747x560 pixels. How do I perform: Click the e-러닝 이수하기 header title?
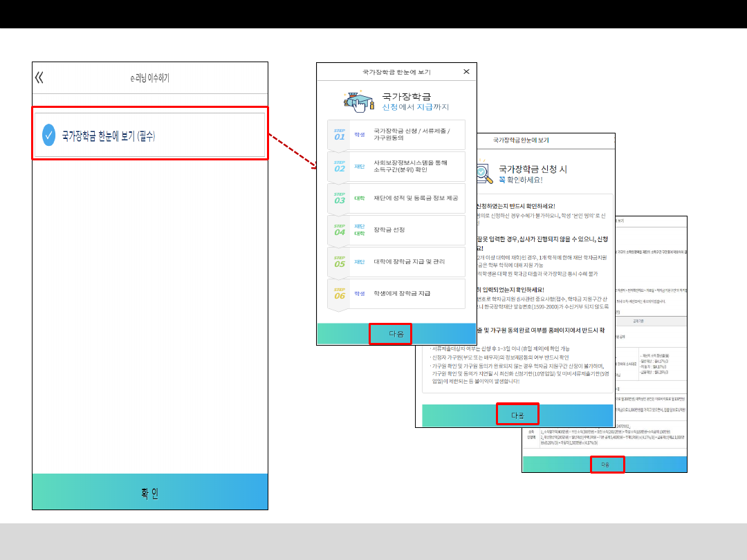tap(150, 78)
